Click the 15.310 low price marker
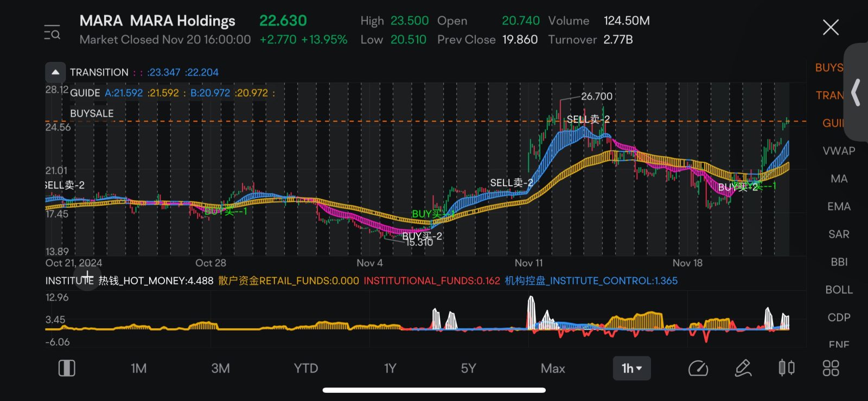This screenshot has height=401, width=868. (x=420, y=243)
